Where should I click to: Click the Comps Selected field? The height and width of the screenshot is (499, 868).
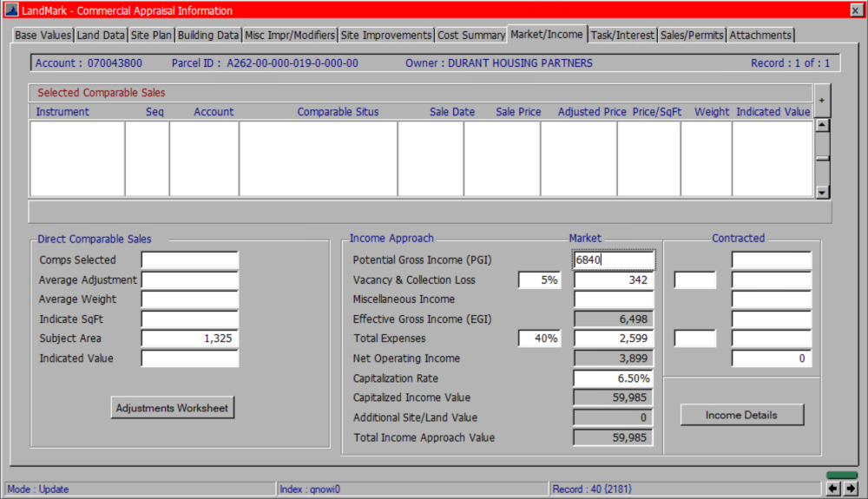189,259
